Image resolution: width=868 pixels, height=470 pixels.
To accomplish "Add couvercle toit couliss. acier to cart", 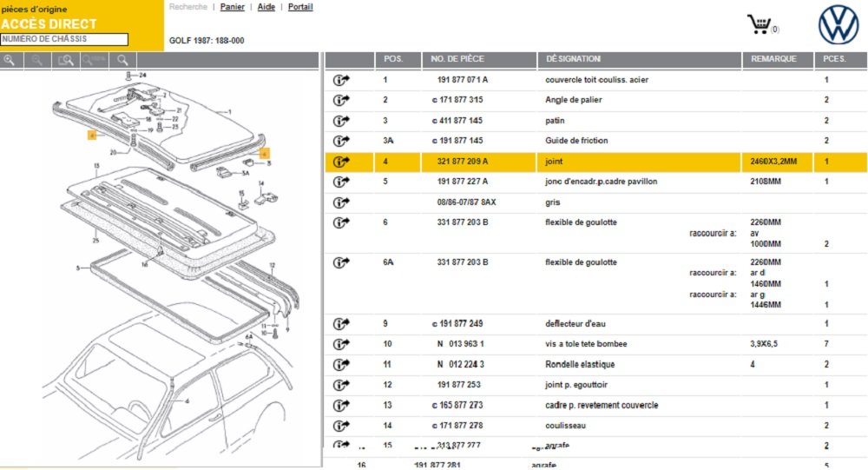I will (341, 80).
